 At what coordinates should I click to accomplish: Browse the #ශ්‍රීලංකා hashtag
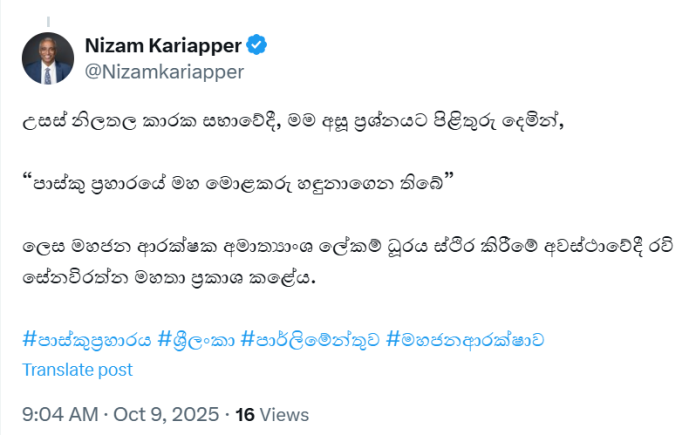pyautogui.click(x=197, y=340)
